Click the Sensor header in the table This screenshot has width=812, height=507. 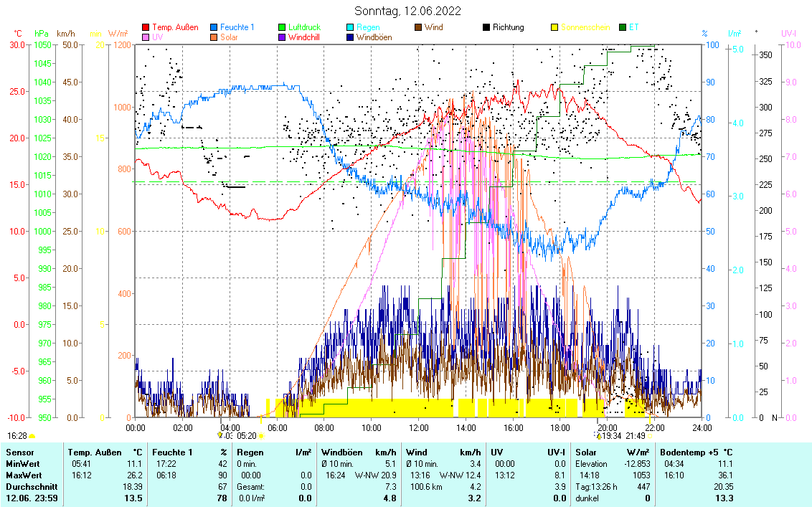pyautogui.click(x=19, y=452)
